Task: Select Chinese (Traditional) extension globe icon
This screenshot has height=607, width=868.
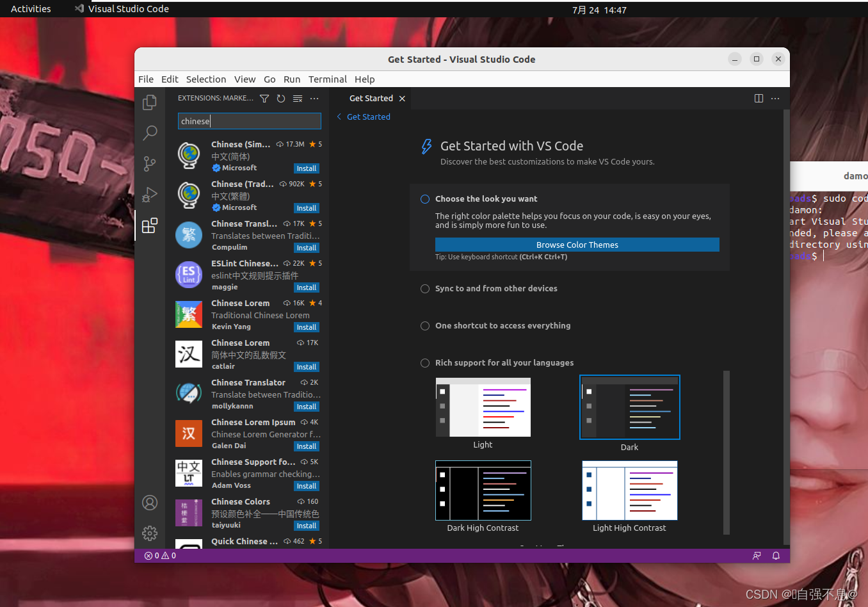Action: 189,195
